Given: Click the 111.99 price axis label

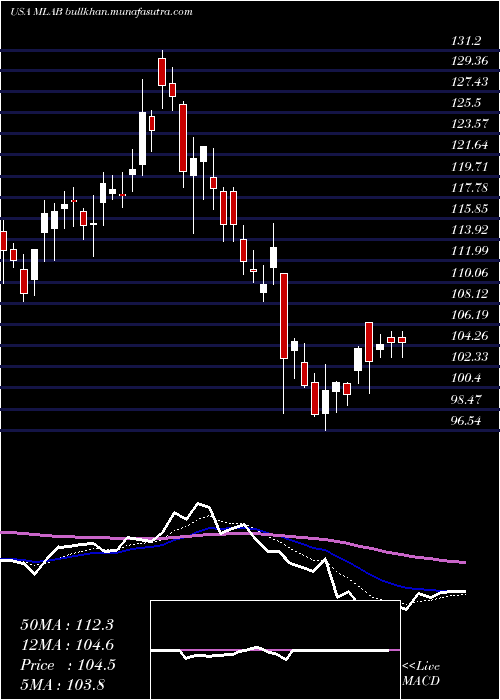Looking at the screenshot, I should coord(469,251).
